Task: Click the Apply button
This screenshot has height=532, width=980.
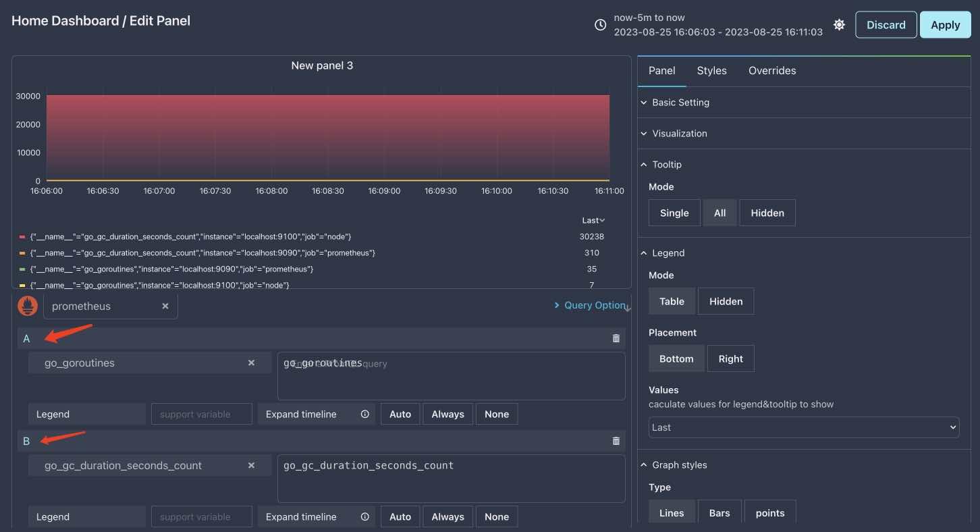Action: pos(945,25)
